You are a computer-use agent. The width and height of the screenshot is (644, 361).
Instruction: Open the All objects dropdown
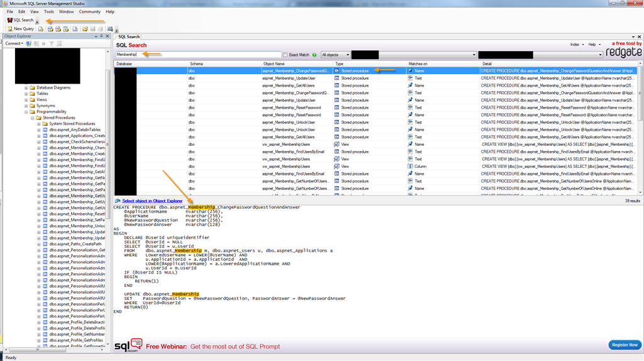coord(336,55)
